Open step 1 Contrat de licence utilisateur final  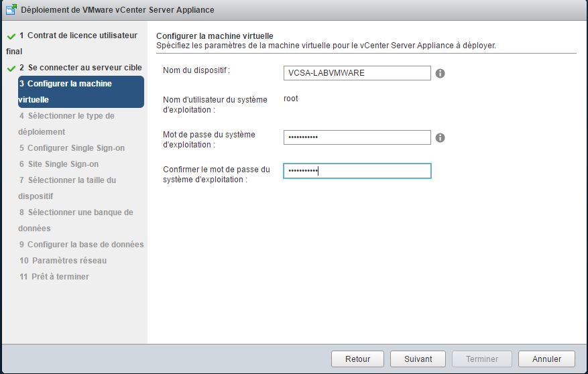click(72, 43)
